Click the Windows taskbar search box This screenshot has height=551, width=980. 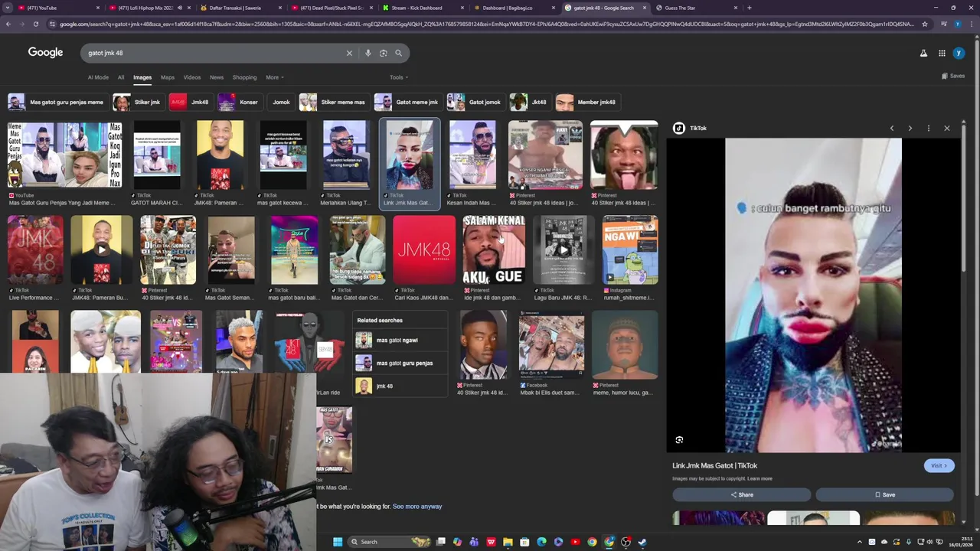click(x=389, y=542)
